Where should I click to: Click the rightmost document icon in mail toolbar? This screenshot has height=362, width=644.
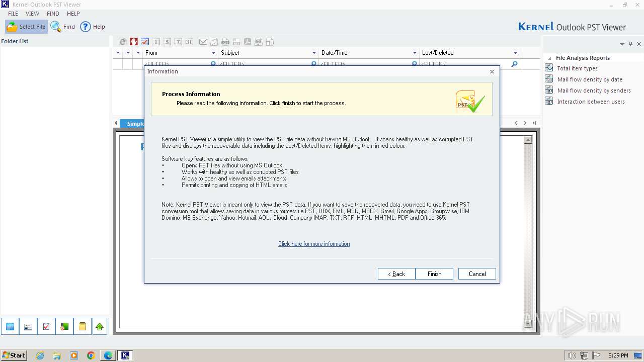270,42
